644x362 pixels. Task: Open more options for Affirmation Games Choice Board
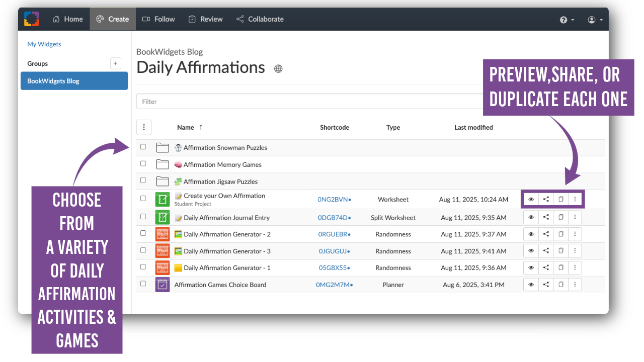[x=575, y=285]
